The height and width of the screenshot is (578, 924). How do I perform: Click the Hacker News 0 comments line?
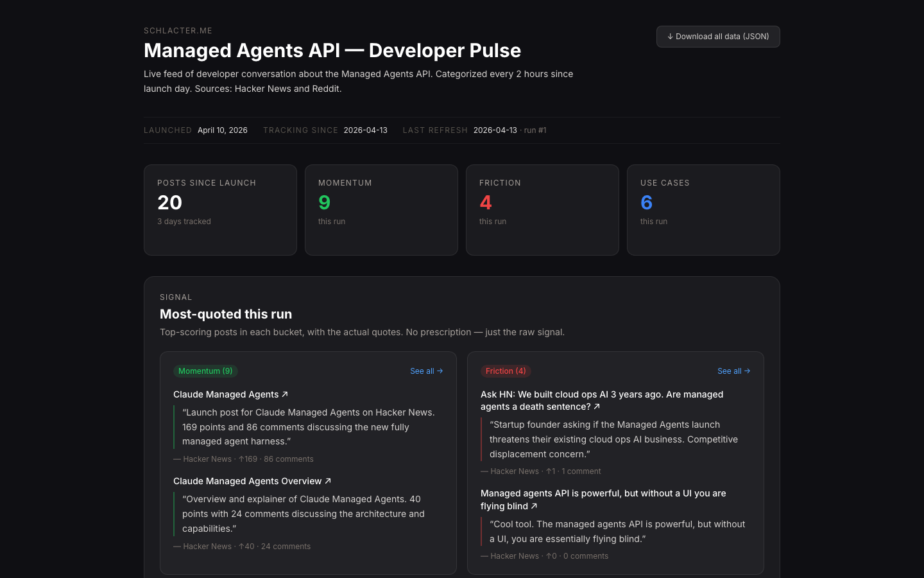coord(544,556)
